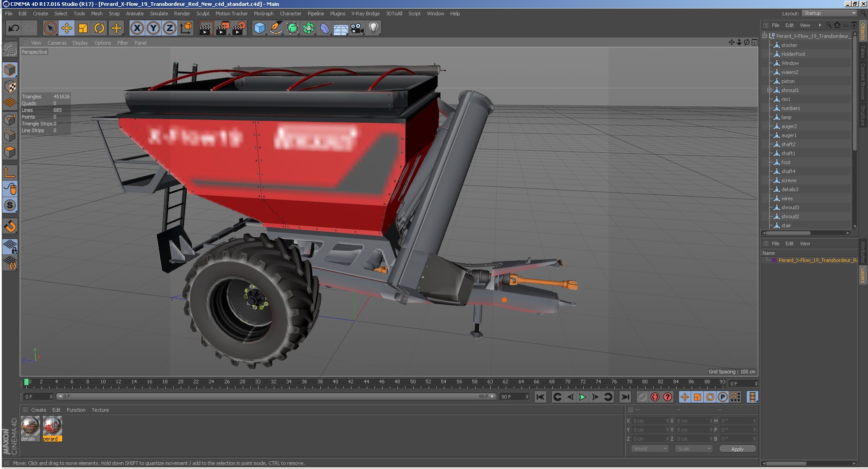
Task: Open the array modeling objects icon
Action: point(309,28)
